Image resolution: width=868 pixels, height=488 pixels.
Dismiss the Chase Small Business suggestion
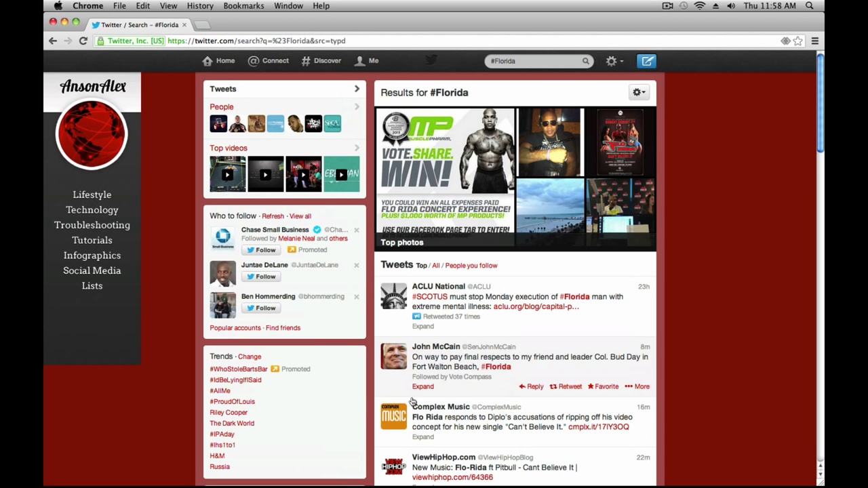(357, 230)
